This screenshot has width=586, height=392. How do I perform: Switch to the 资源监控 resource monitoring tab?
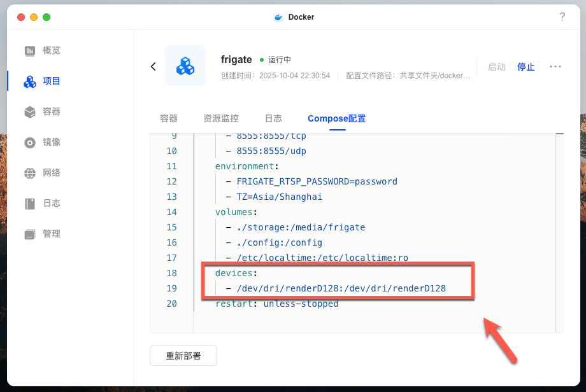click(220, 118)
